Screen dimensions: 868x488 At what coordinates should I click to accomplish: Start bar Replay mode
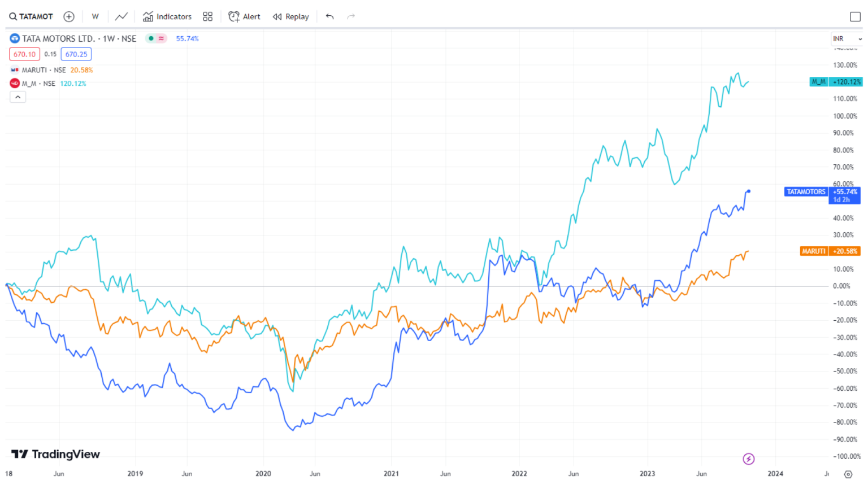[290, 16]
